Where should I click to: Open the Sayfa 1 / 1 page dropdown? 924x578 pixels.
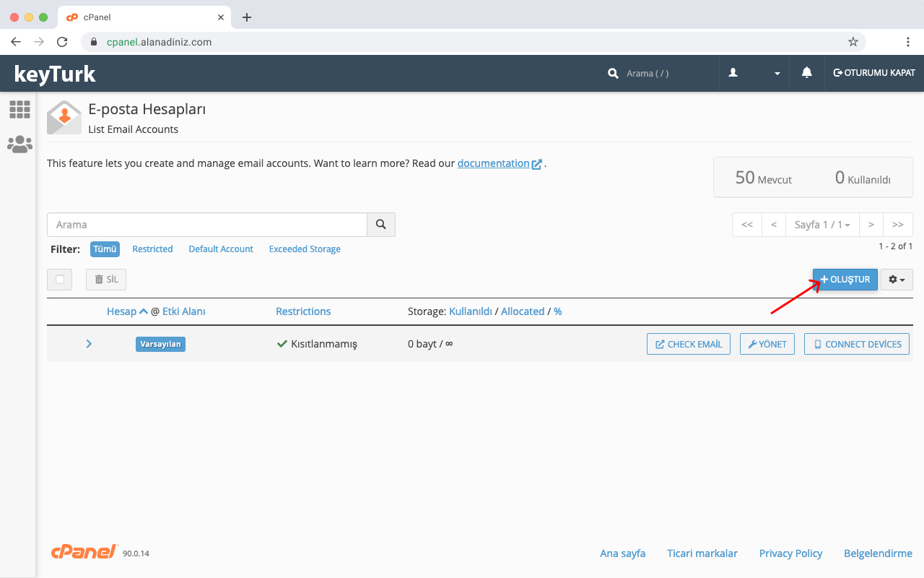click(x=821, y=225)
